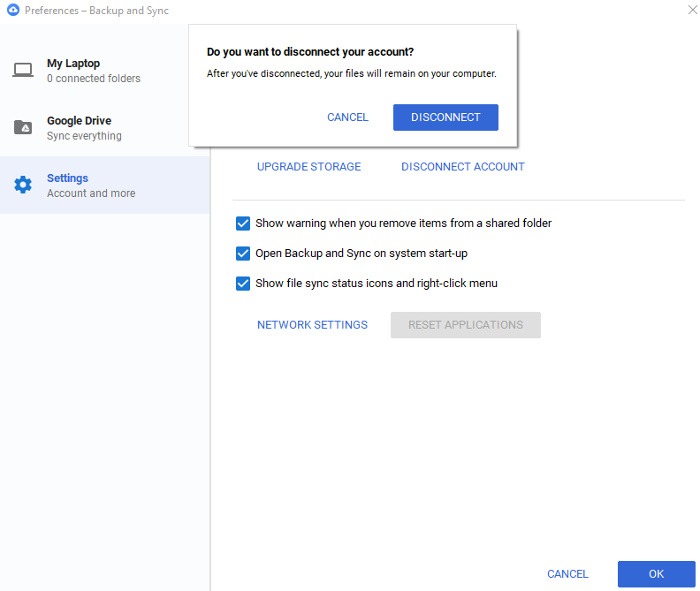Click OK at the window bottom
The image size is (700, 591).
pyautogui.click(x=656, y=574)
